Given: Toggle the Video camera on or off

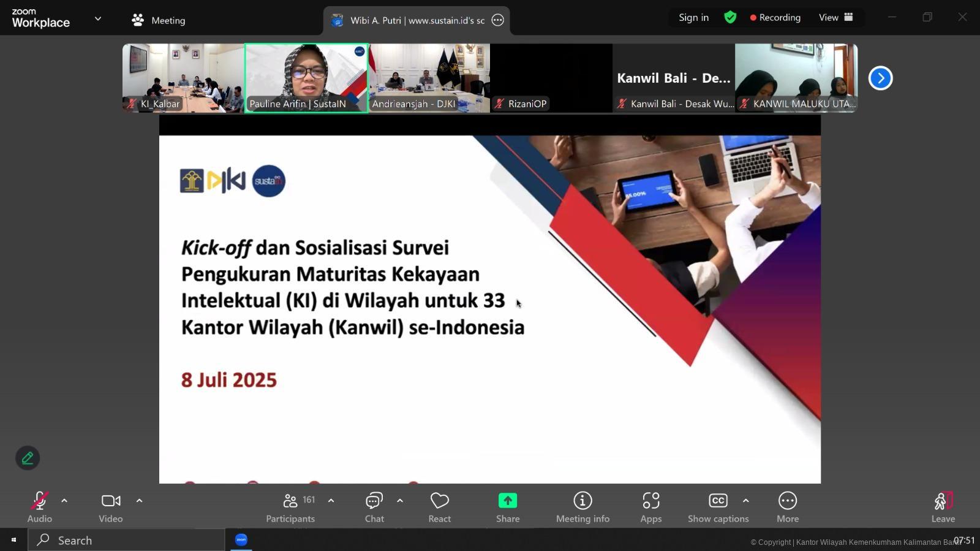Looking at the screenshot, I should point(111,507).
